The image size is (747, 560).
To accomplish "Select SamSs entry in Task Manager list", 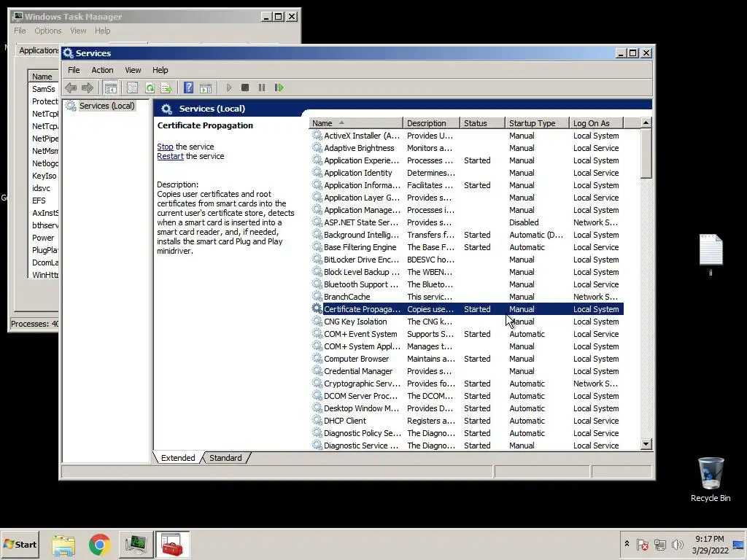I will (x=43, y=89).
